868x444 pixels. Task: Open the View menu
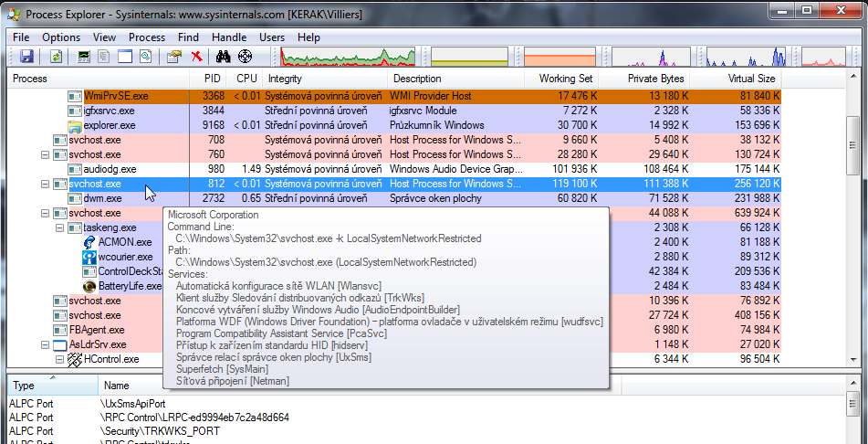tap(104, 37)
